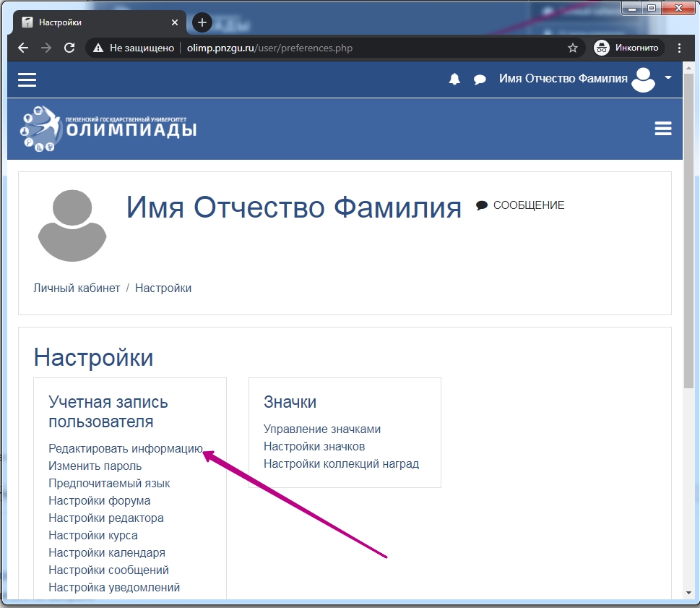Click the scrollbar up arrow

[688, 68]
